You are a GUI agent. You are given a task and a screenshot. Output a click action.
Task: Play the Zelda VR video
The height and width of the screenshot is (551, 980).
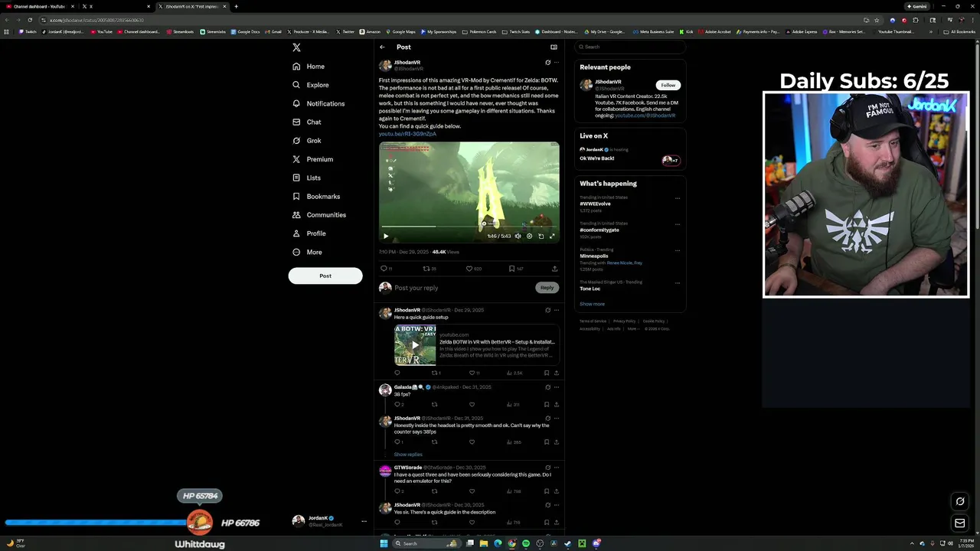(x=386, y=236)
